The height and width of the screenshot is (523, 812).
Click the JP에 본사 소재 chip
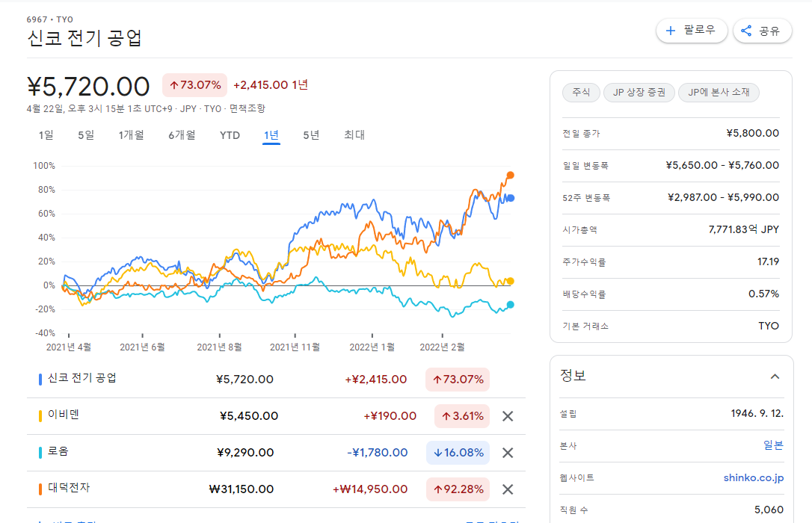(x=719, y=93)
